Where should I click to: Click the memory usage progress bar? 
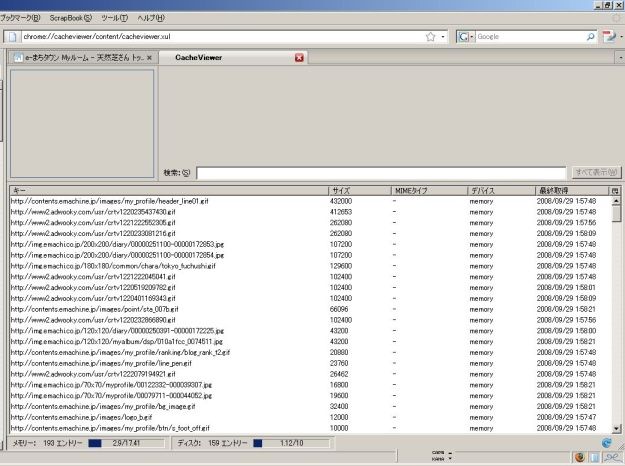point(95,442)
